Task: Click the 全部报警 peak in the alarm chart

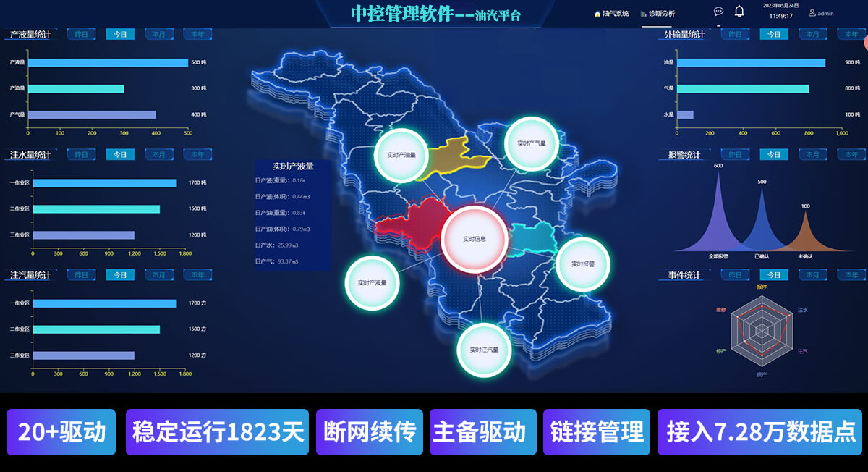Action: pyautogui.click(x=718, y=217)
